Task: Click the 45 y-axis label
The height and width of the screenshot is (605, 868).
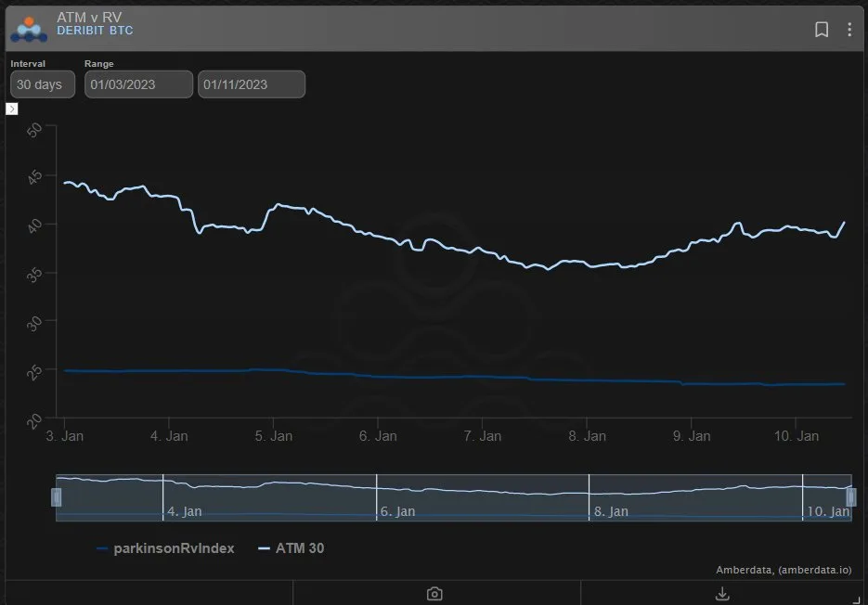Action: pos(34,177)
